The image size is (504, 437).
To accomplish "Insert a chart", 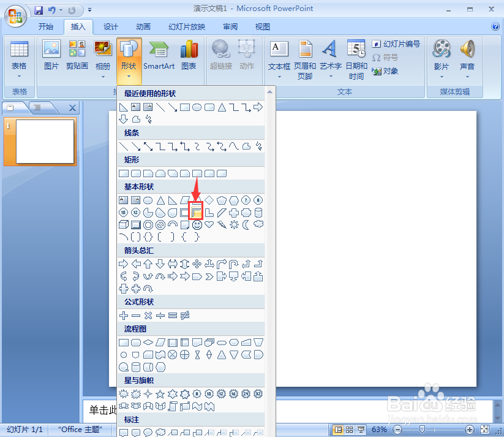I will [189, 55].
